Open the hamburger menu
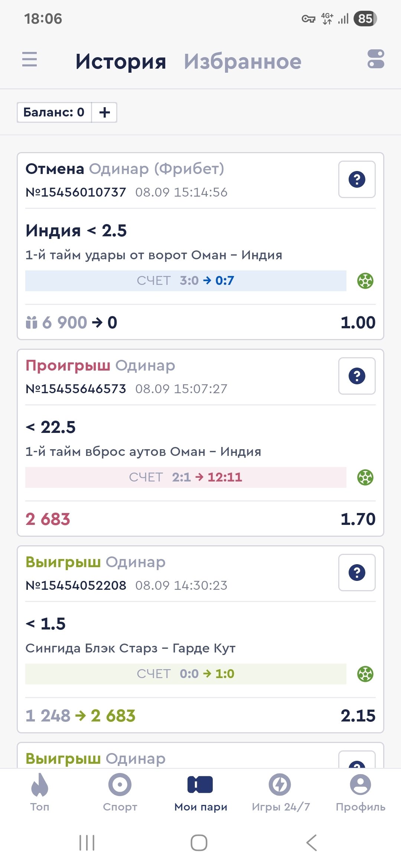 point(30,59)
